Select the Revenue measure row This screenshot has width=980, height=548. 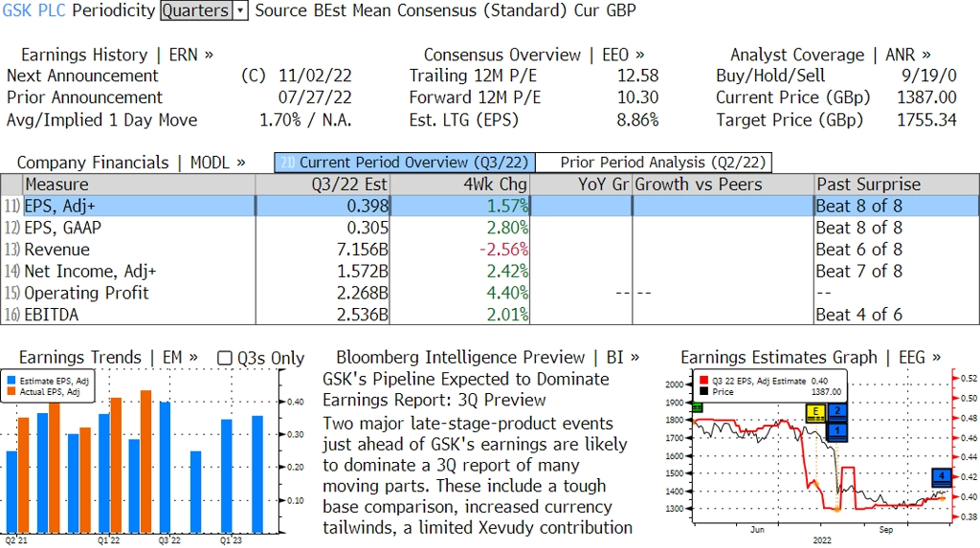490,250
